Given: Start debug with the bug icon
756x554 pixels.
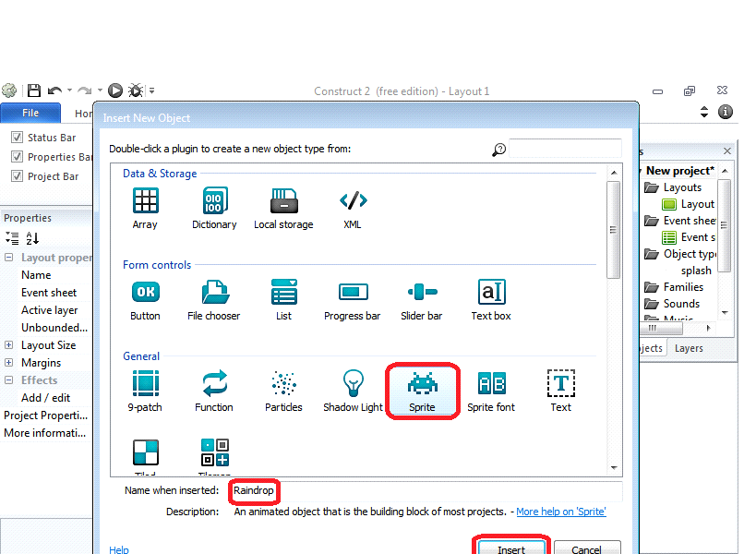Looking at the screenshot, I should 136,90.
